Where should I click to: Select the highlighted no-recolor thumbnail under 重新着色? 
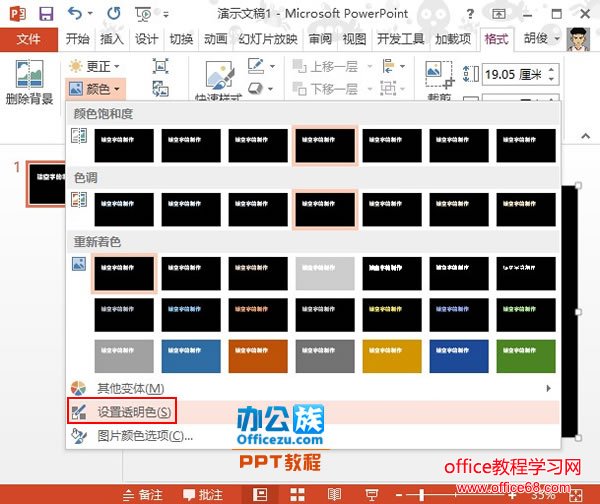pos(124,273)
